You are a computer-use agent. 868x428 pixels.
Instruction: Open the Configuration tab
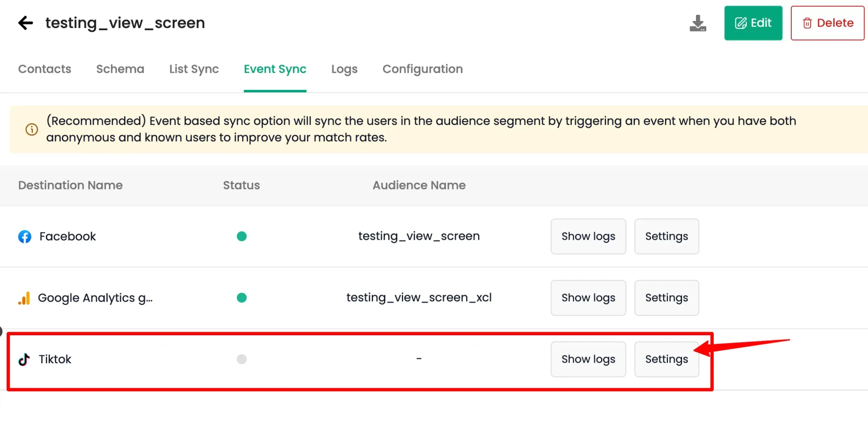(423, 69)
